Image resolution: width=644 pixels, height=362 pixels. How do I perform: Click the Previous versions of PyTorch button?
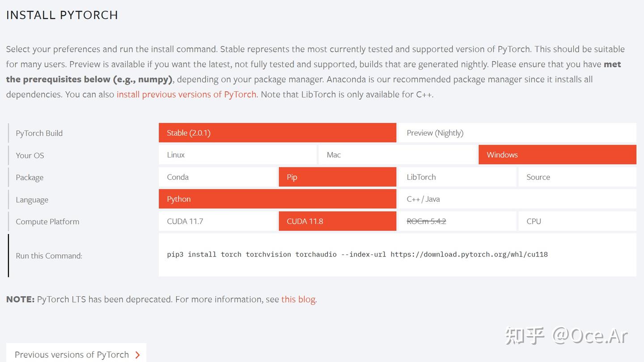click(72, 354)
